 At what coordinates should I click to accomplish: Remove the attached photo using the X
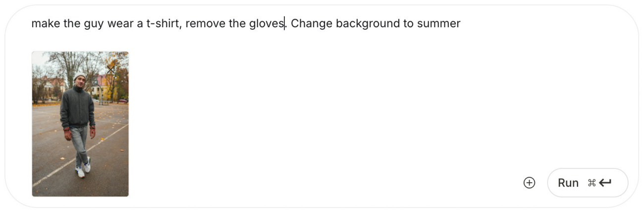(x=110, y=70)
